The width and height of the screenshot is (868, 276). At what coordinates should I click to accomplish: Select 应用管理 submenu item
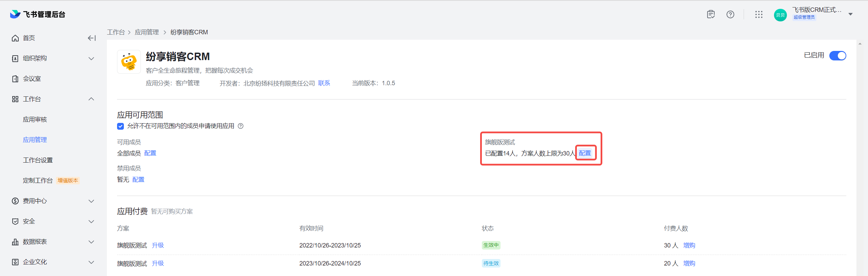(x=35, y=140)
